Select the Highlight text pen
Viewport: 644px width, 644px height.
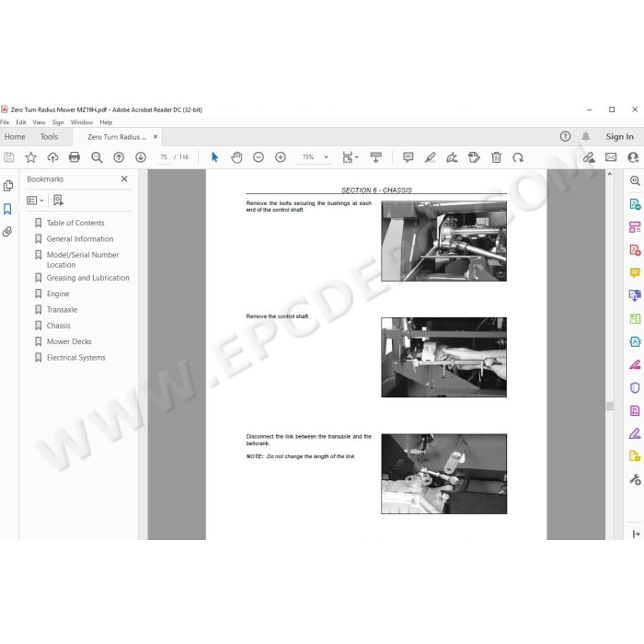click(x=430, y=157)
